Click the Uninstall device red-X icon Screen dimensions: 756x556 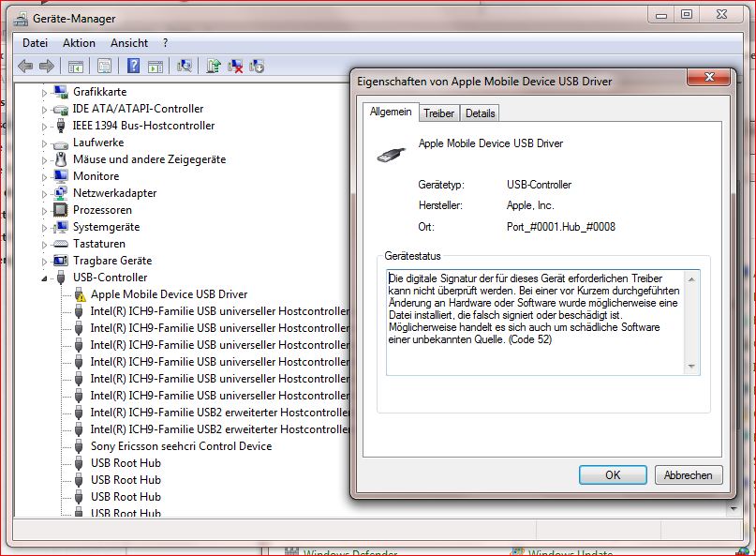point(235,67)
